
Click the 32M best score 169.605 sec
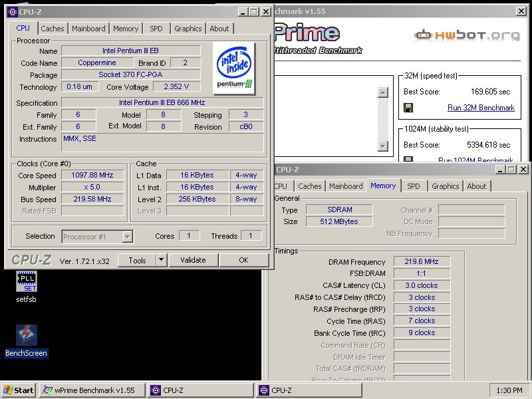(x=491, y=92)
